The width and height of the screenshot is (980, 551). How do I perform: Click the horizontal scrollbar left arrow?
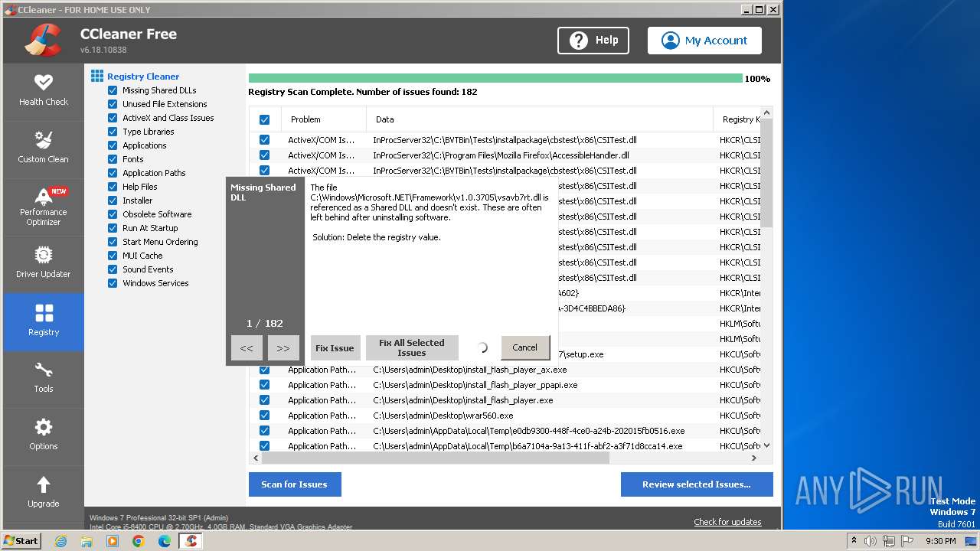[256, 458]
